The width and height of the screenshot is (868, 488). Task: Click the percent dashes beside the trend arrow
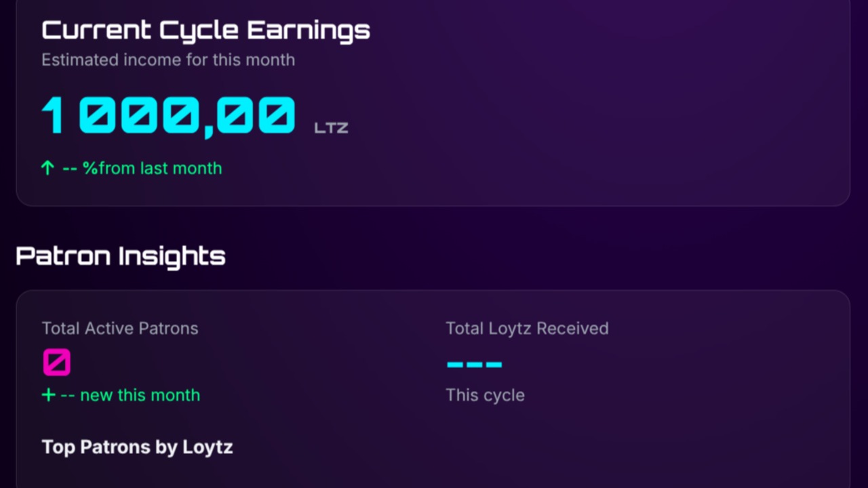(70, 168)
